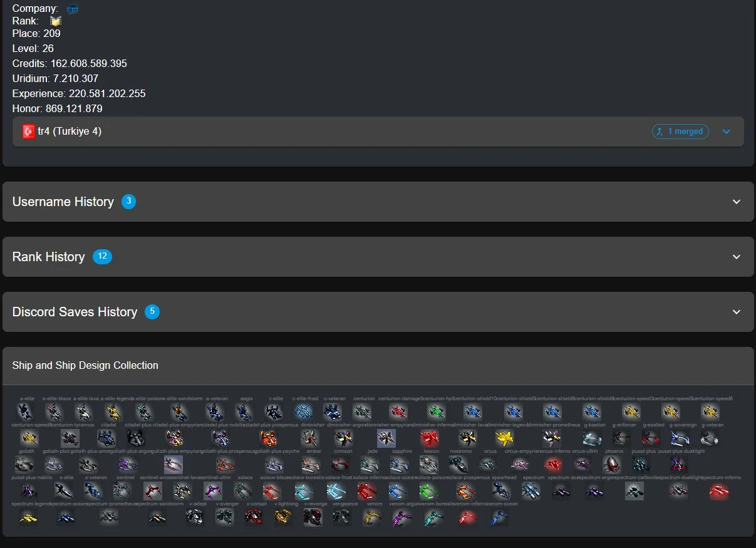This screenshot has width=756, height=548.
Task: Click the rank insignia icon
Action: click(56, 21)
